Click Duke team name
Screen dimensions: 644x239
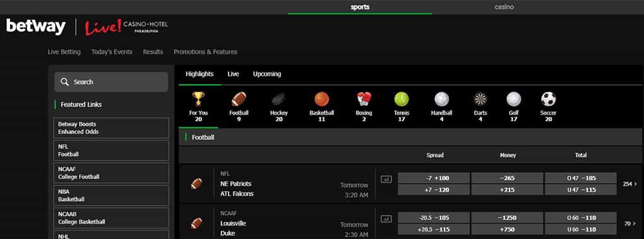227,233
